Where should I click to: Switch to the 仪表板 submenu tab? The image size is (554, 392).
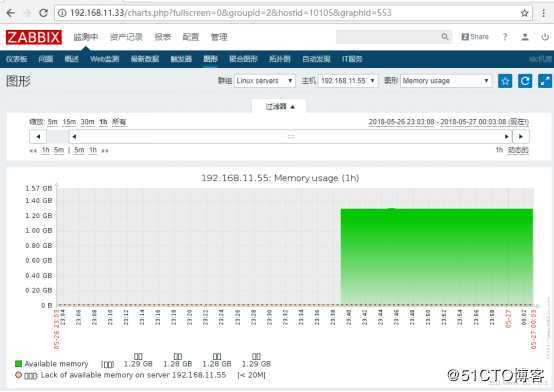(x=17, y=59)
